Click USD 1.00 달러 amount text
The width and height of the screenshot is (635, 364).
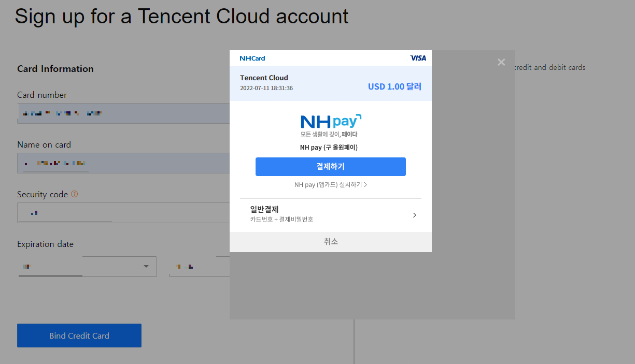394,86
